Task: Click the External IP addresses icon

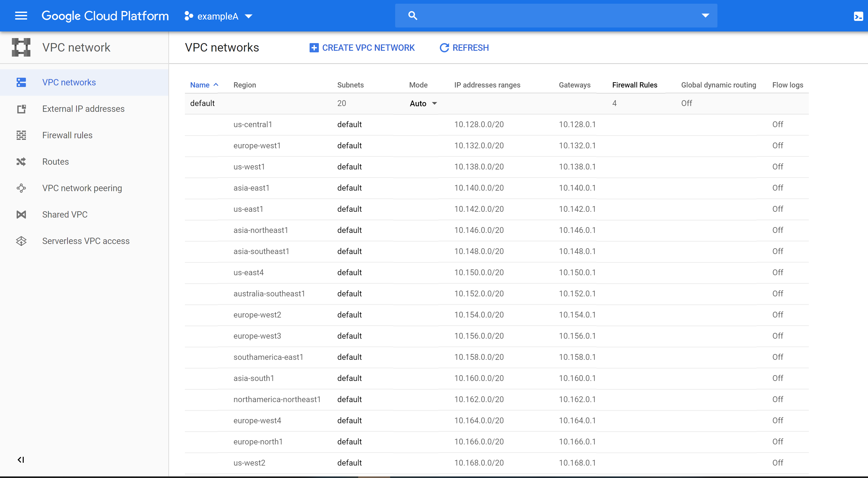Action: click(x=21, y=109)
